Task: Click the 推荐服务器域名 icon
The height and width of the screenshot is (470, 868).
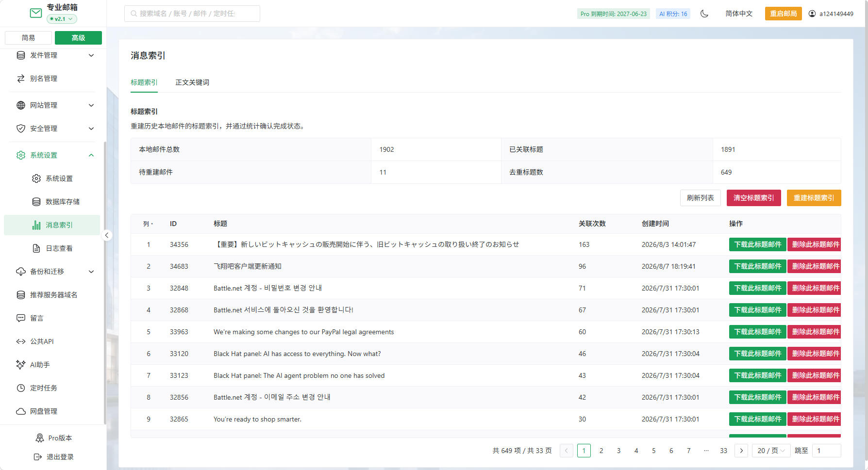Action: click(x=21, y=295)
